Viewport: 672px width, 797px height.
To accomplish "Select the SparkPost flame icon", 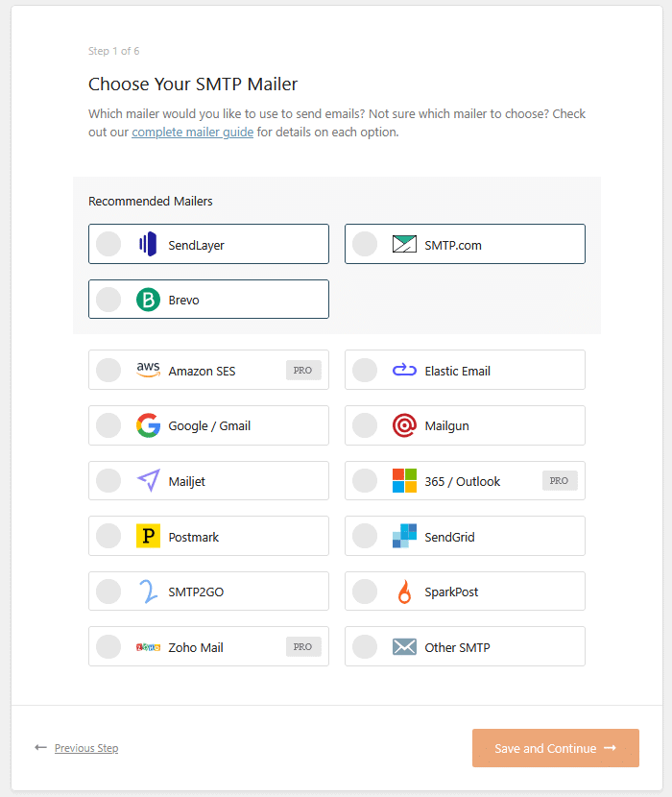I will [x=404, y=591].
